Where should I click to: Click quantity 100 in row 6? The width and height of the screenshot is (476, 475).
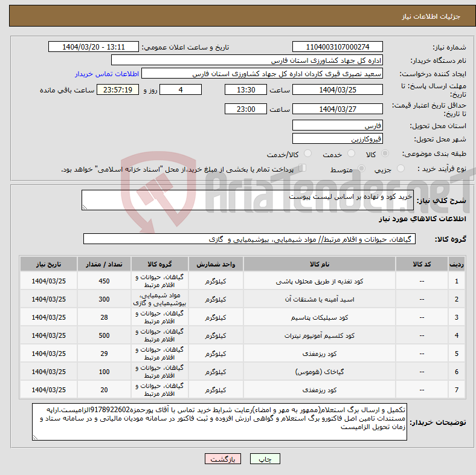point(104,372)
